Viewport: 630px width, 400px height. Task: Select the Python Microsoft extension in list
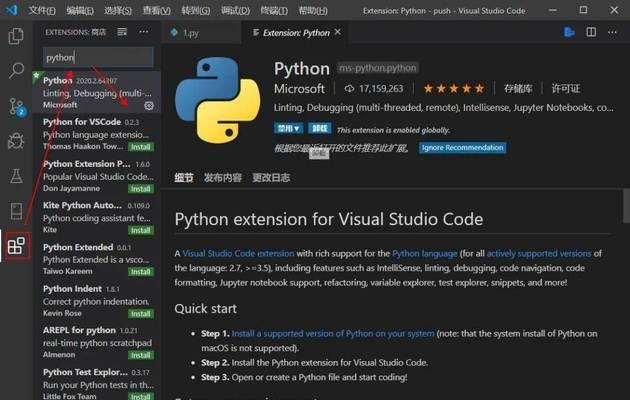96,92
